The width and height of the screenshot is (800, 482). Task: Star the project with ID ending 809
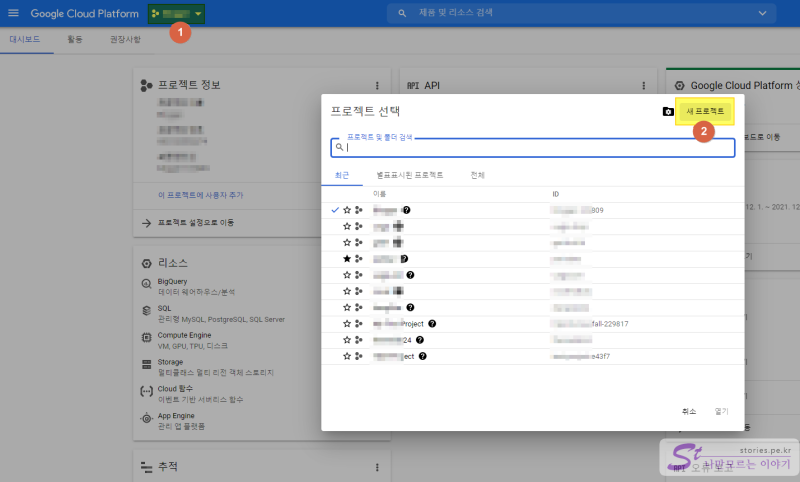(x=347, y=210)
